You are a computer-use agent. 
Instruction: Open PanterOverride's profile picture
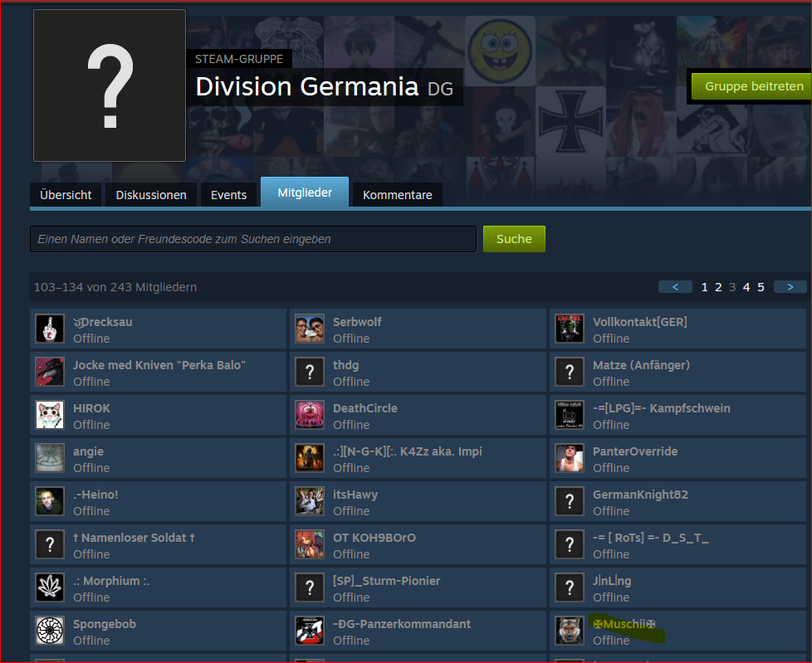click(x=570, y=458)
